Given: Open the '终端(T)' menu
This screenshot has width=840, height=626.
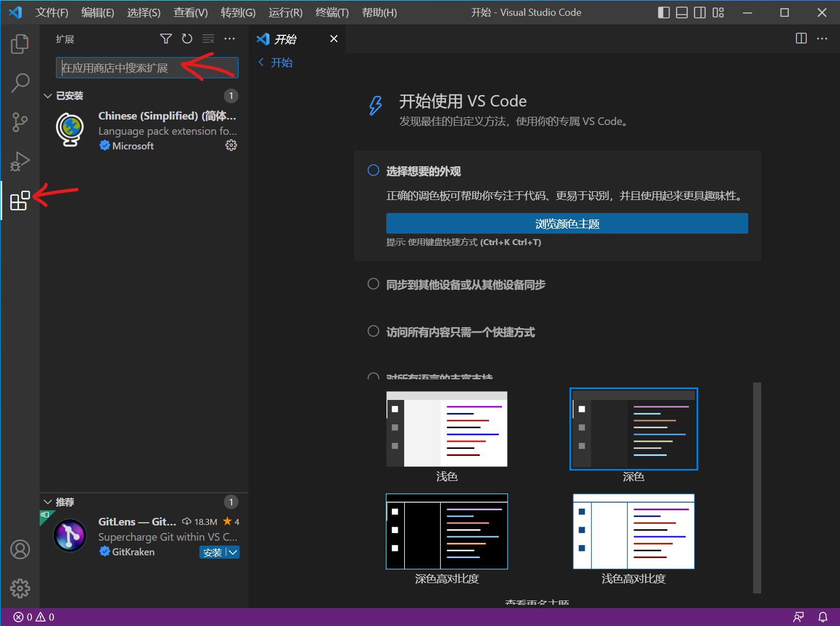Looking at the screenshot, I should click(332, 12).
